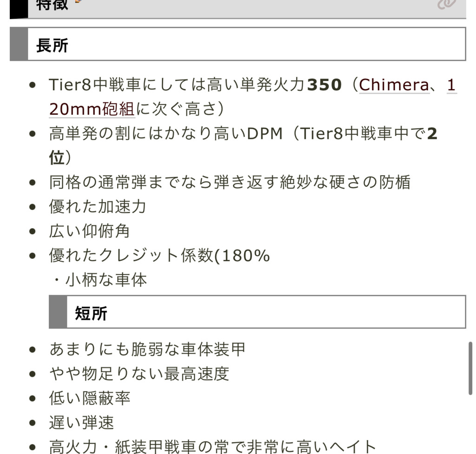Image resolution: width=476 pixels, height=454 pixels.
Task: Click the 優れたクレジット係数(180% item
Action: pyautogui.click(x=159, y=256)
